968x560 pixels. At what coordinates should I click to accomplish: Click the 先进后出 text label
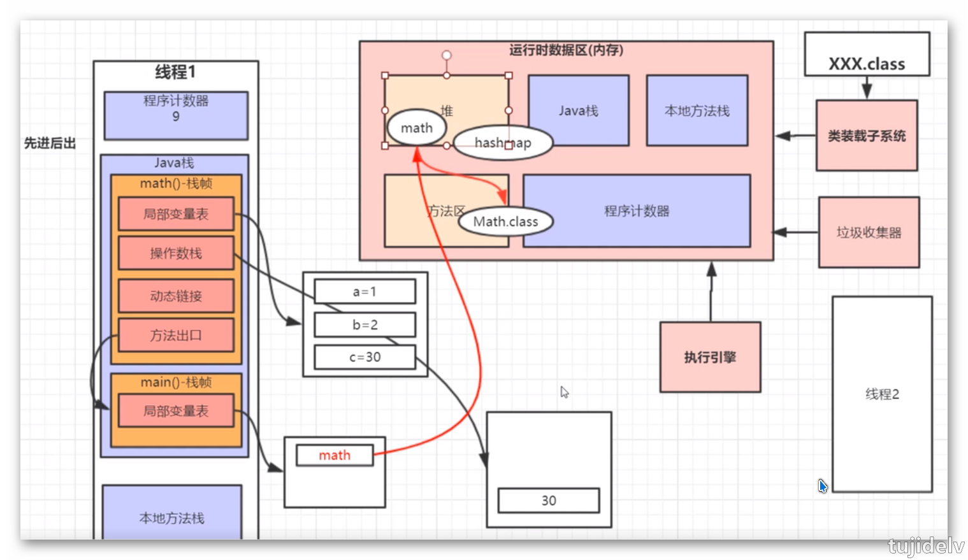click(50, 143)
